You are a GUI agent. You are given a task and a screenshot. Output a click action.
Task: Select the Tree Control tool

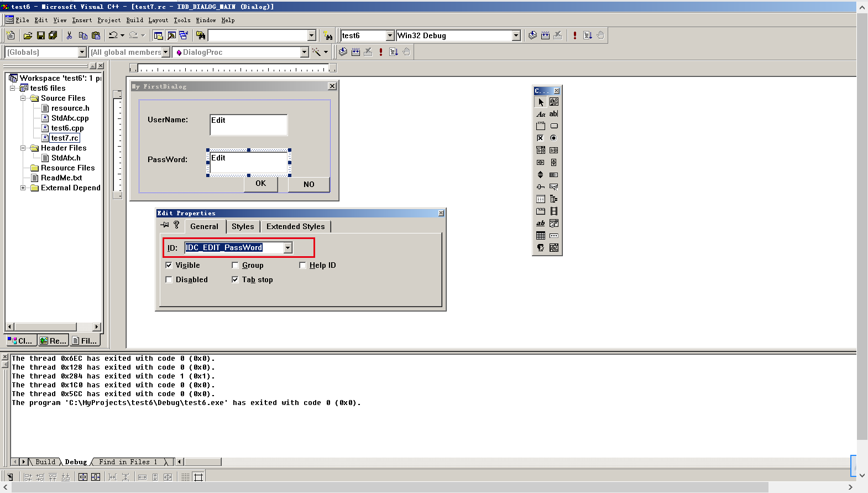[553, 199]
